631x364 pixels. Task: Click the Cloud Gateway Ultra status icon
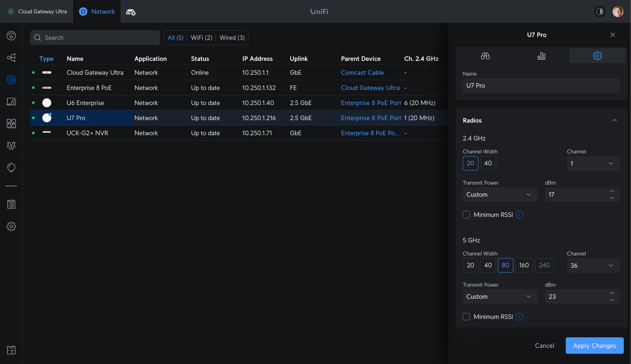tap(11, 11)
